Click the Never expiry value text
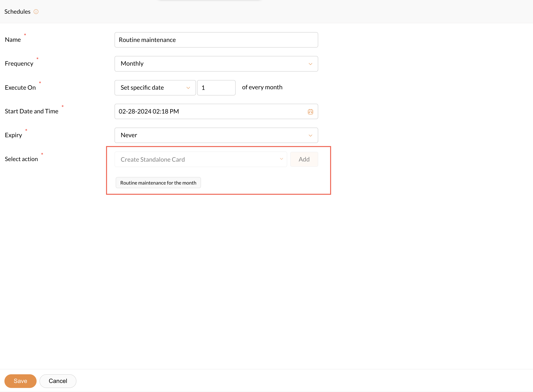533x392 pixels. click(x=129, y=135)
